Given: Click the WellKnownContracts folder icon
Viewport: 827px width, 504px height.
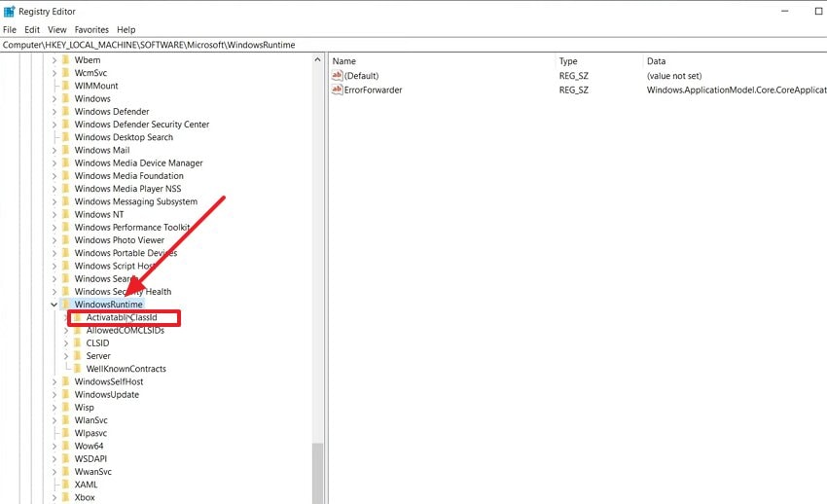Looking at the screenshot, I should [x=78, y=369].
